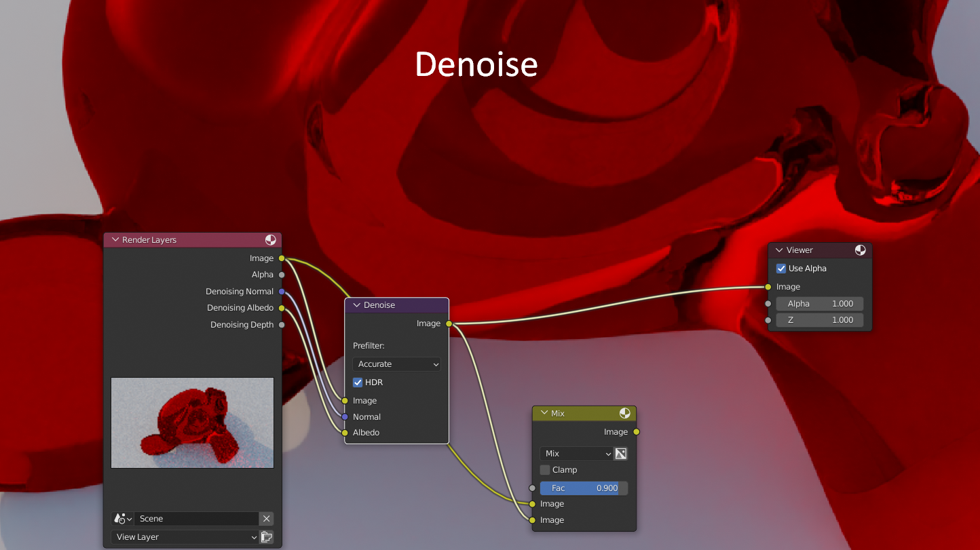Select the Denoise node header title

pos(379,305)
